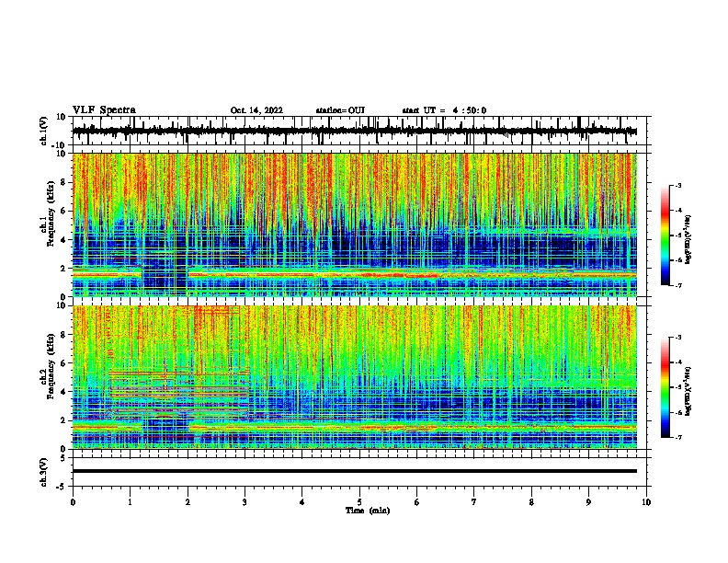Click the '6' kHz tick on ch.2 frequency axis
728x563 pixels.
click(64, 362)
